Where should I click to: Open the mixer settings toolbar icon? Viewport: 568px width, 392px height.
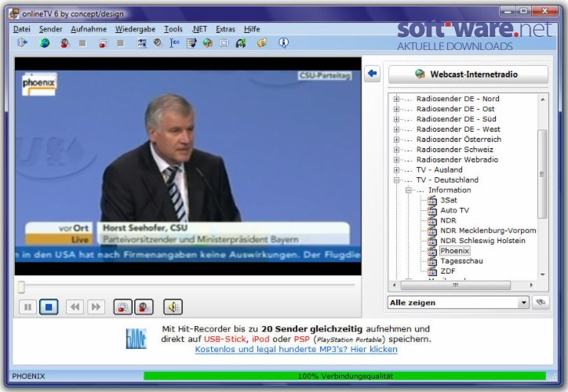point(142,43)
